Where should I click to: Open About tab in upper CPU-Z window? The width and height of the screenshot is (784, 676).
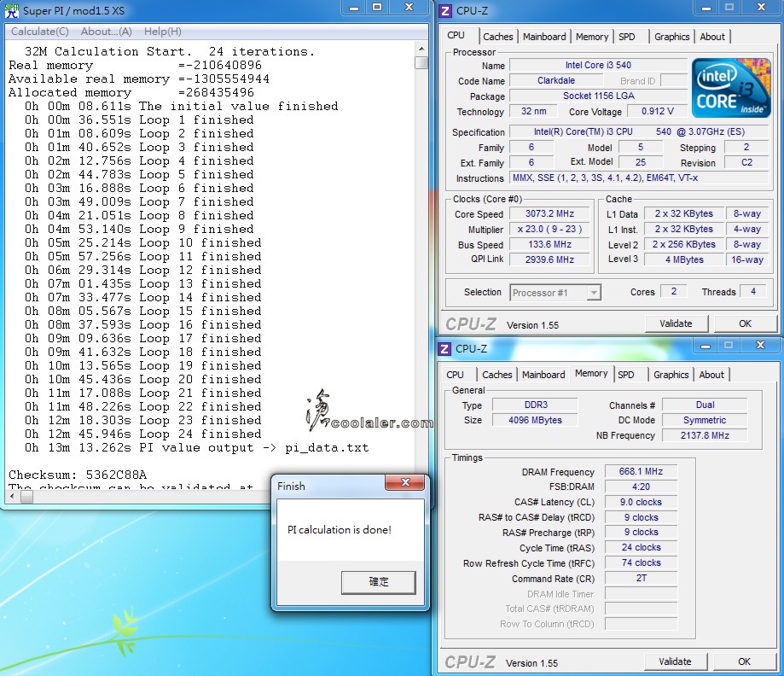pyautogui.click(x=712, y=37)
